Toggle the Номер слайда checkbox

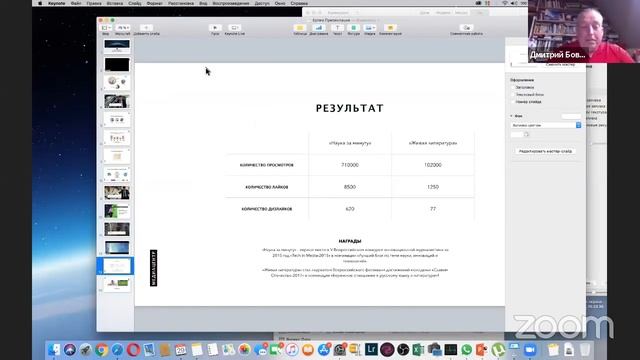(513, 102)
